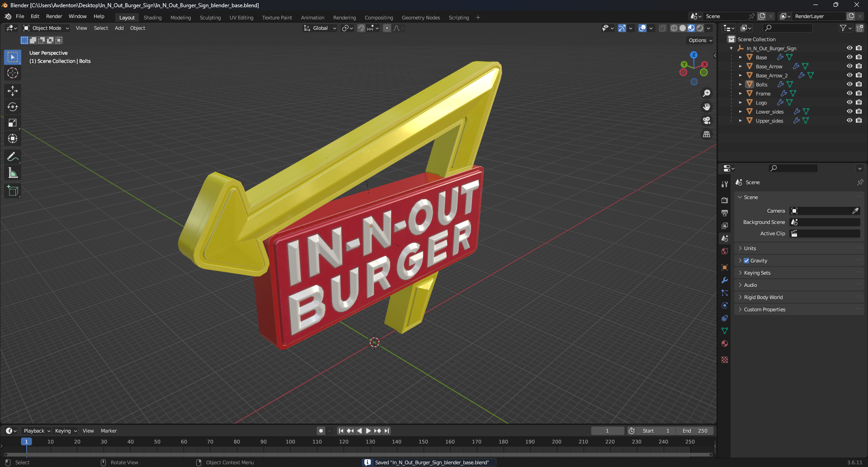868x467 pixels.
Task: Open the Global orientation dropdown
Action: point(320,28)
